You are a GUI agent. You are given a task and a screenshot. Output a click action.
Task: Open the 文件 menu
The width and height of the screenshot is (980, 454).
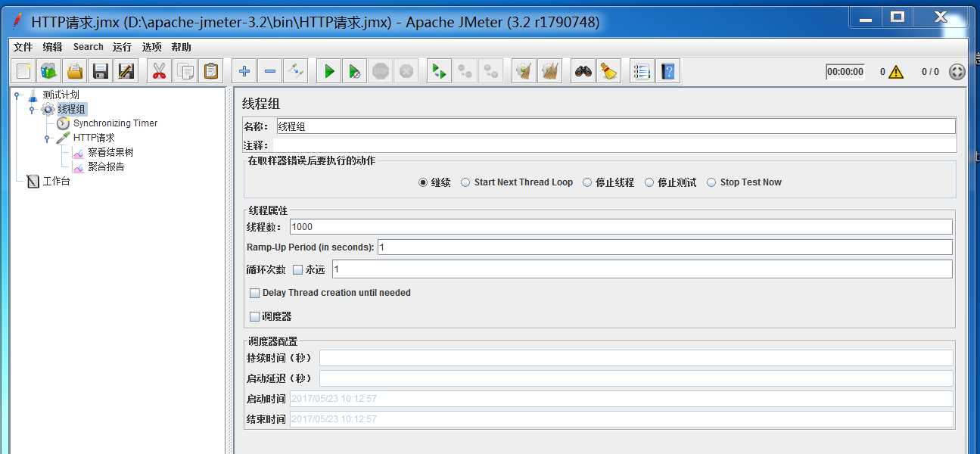coord(23,47)
